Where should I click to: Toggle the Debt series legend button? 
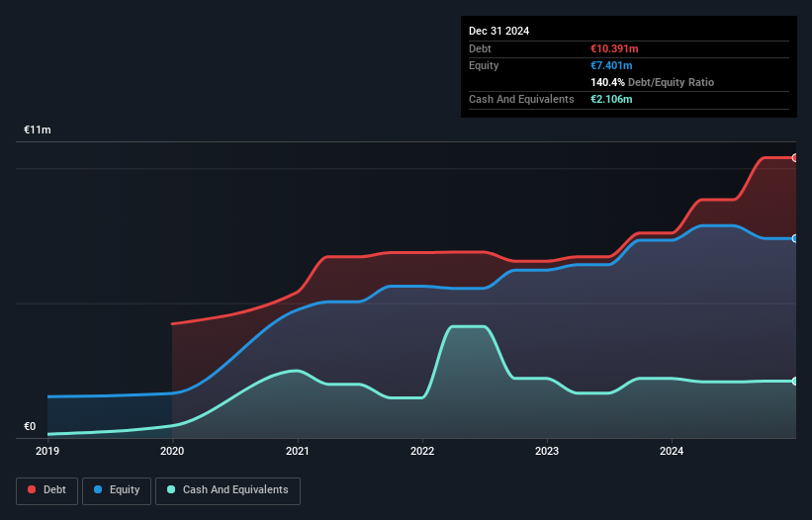47,490
